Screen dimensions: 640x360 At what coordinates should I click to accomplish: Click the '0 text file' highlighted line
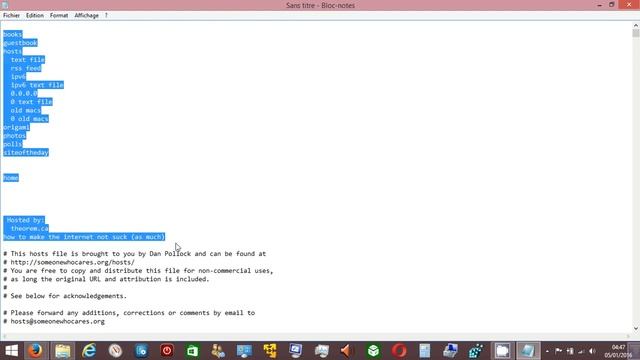31,102
